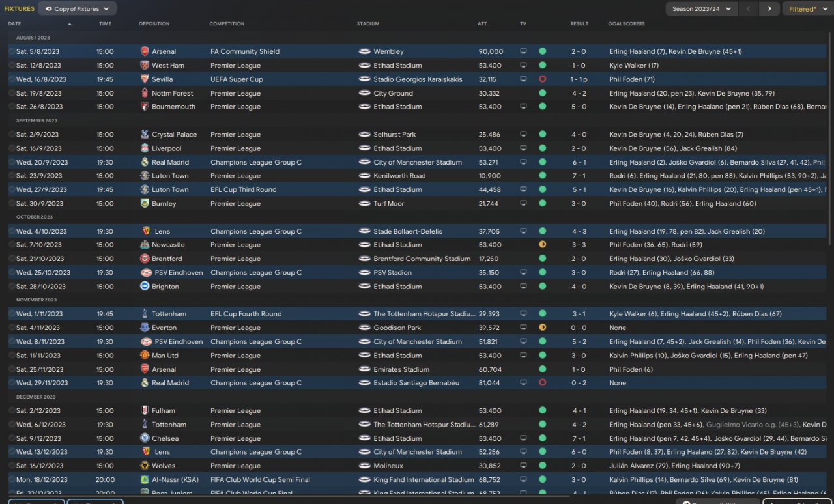The image size is (834, 504).
Task: Select the FIFA Club World Cup Semi Final text
Action: pos(260,479)
